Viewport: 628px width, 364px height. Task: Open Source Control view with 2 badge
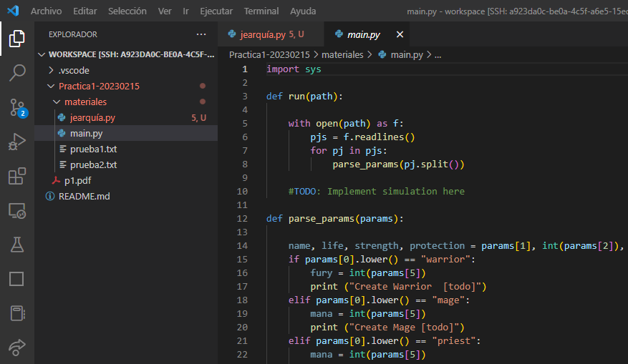pos(18,107)
